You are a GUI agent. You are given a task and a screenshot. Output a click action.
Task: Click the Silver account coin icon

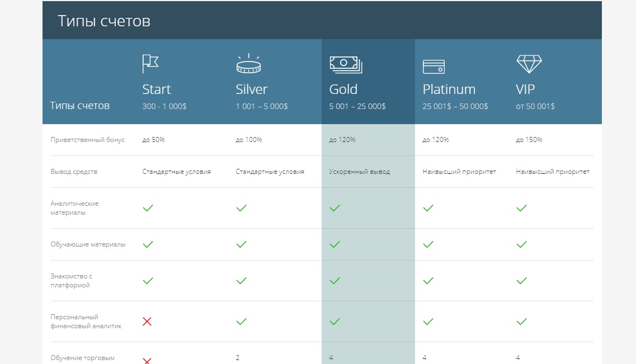[x=249, y=63]
